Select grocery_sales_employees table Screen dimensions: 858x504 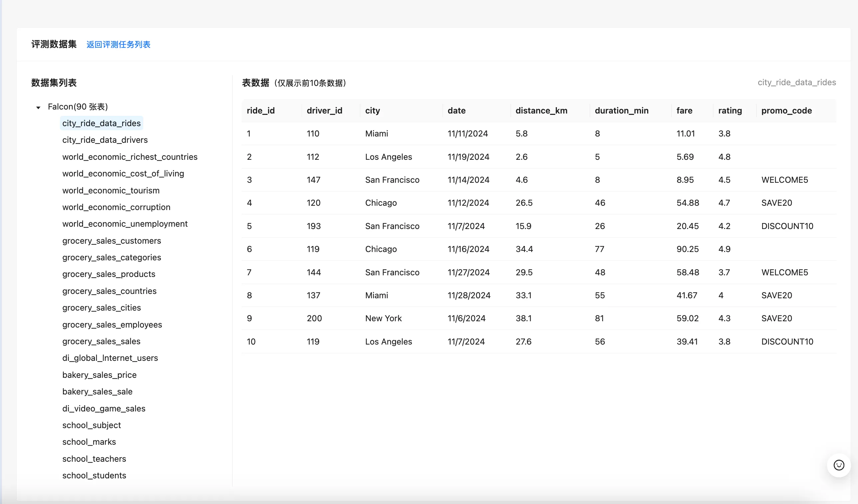click(x=112, y=324)
